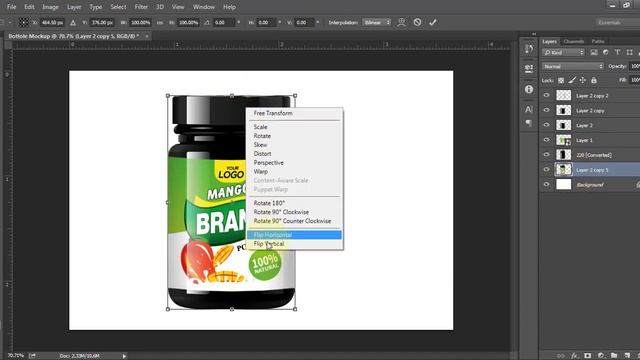Create a new group folder icon
Image resolution: width=640 pixels, height=360 pixels.
click(614, 356)
